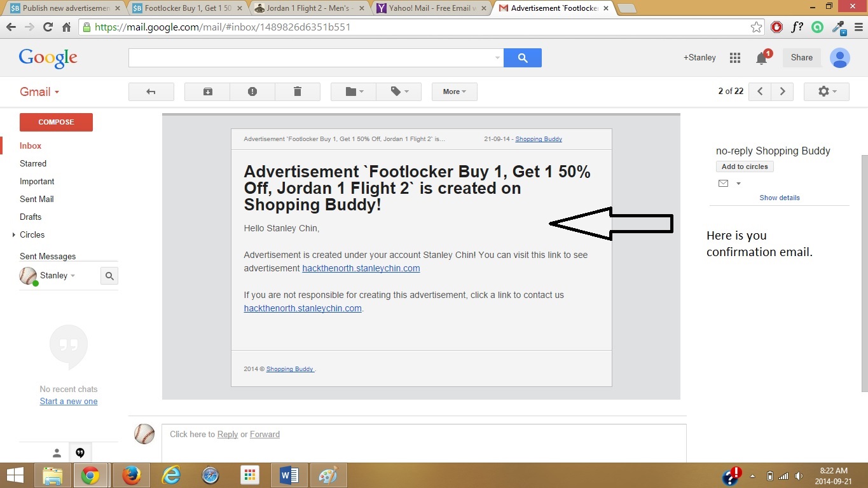Open the Important folder
868x488 pixels.
pyautogui.click(x=37, y=181)
